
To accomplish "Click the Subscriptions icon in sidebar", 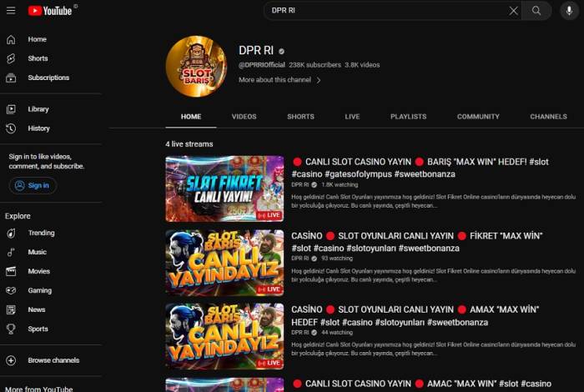I will click(11, 78).
